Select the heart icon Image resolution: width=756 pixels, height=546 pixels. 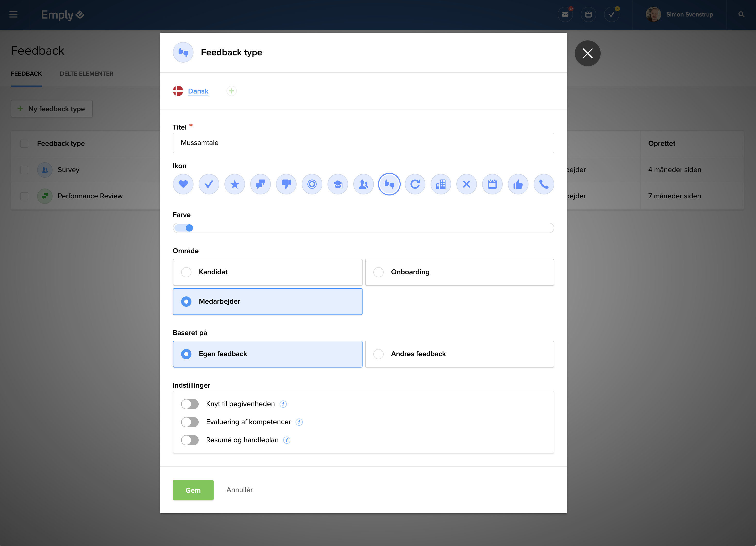coord(183,184)
